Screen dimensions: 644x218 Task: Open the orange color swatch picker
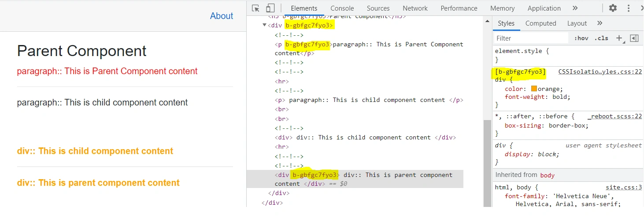coord(534,89)
